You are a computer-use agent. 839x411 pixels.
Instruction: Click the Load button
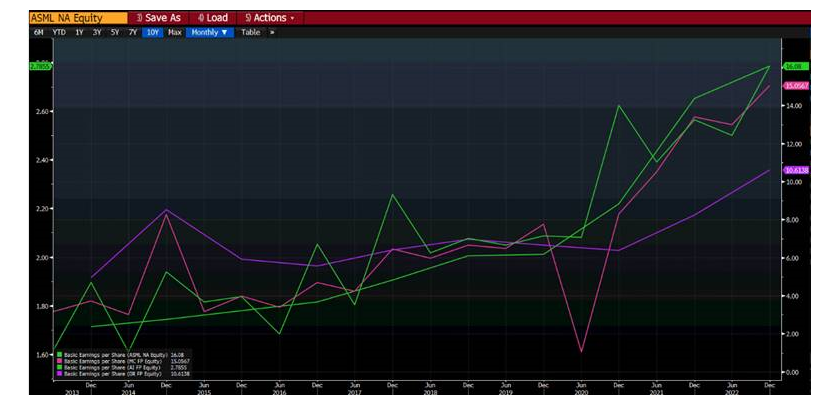(x=212, y=18)
